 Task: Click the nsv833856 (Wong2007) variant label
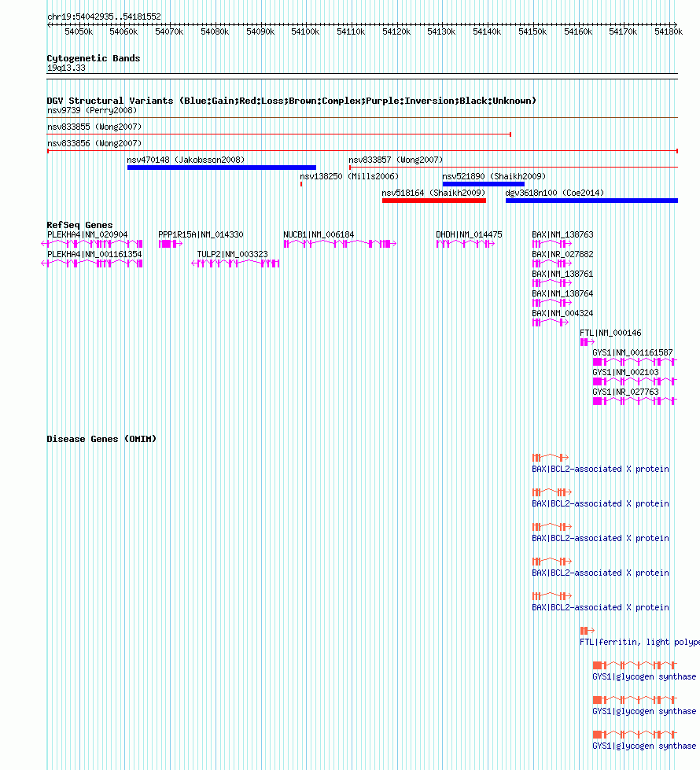coord(94,143)
